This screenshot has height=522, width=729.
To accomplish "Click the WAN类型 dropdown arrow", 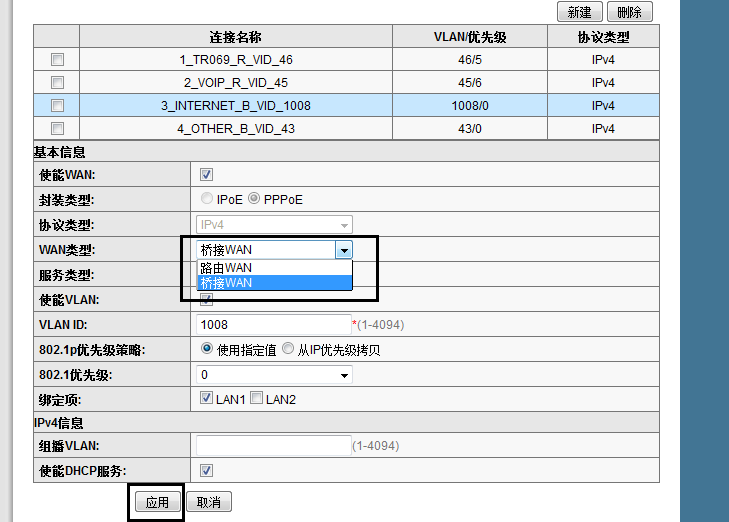I will point(344,250).
